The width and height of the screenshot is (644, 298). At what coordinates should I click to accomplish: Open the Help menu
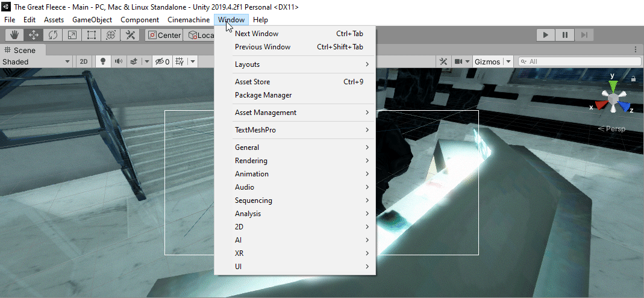260,20
